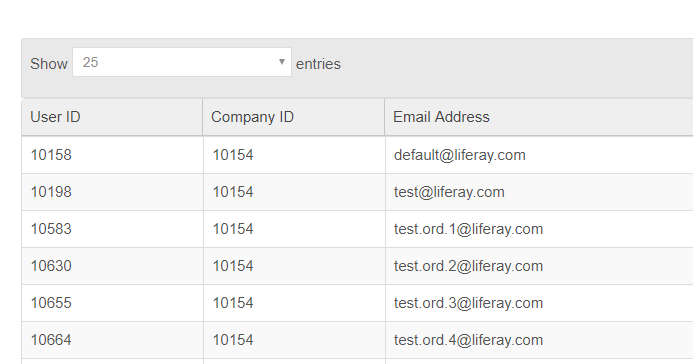Select User ID 10630 cell
The height and width of the screenshot is (364, 693).
click(x=112, y=266)
